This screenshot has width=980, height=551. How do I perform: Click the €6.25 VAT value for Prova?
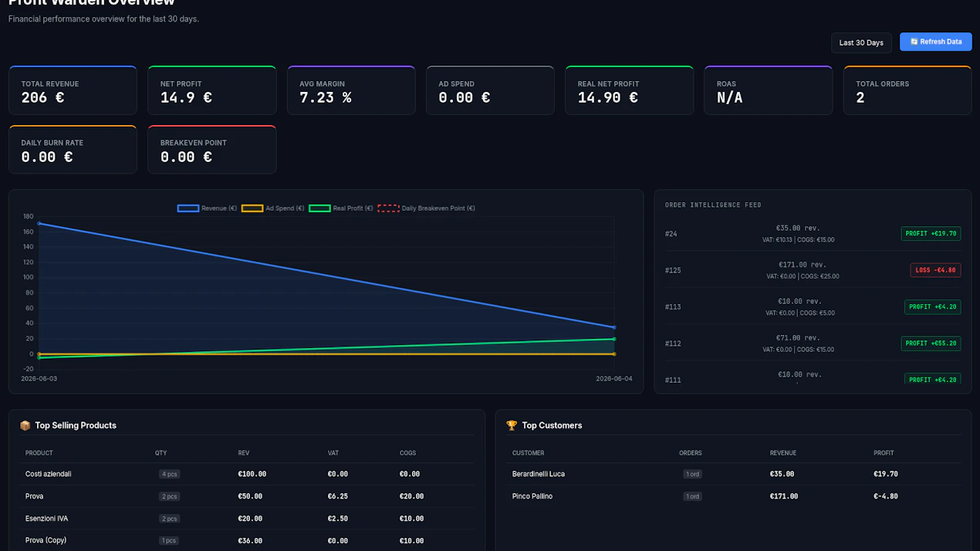(337, 496)
